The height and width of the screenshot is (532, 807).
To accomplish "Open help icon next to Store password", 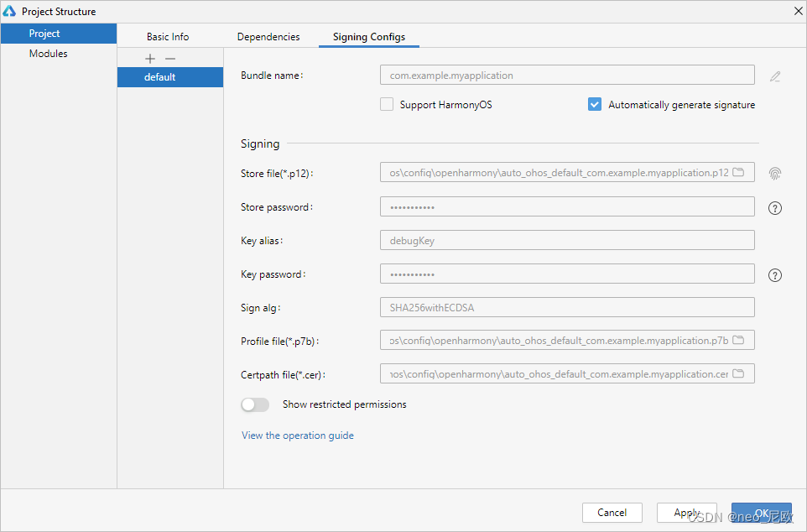I will coord(774,208).
